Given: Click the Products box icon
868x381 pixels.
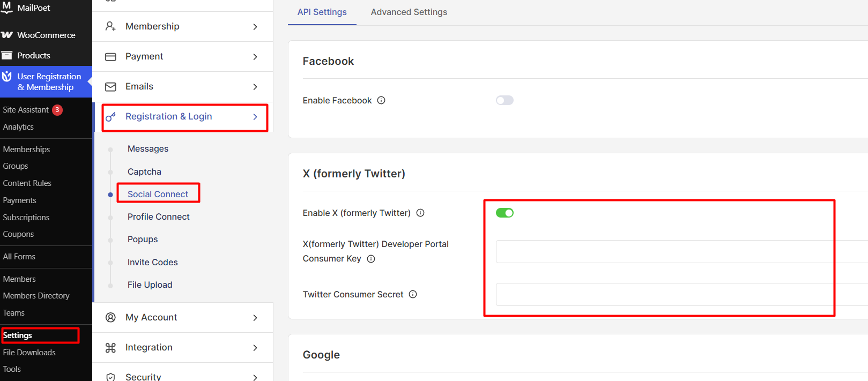Looking at the screenshot, I should click(x=7, y=55).
